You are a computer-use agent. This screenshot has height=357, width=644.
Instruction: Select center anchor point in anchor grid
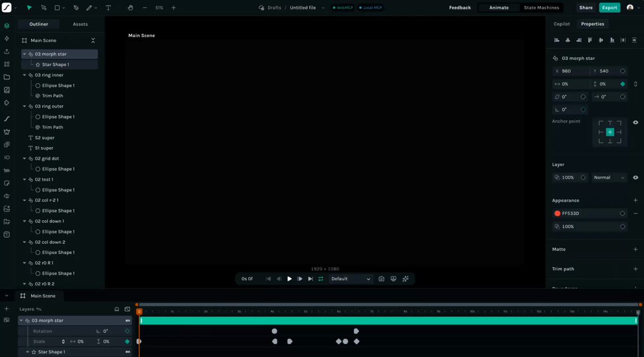pyautogui.click(x=610, y=132)
